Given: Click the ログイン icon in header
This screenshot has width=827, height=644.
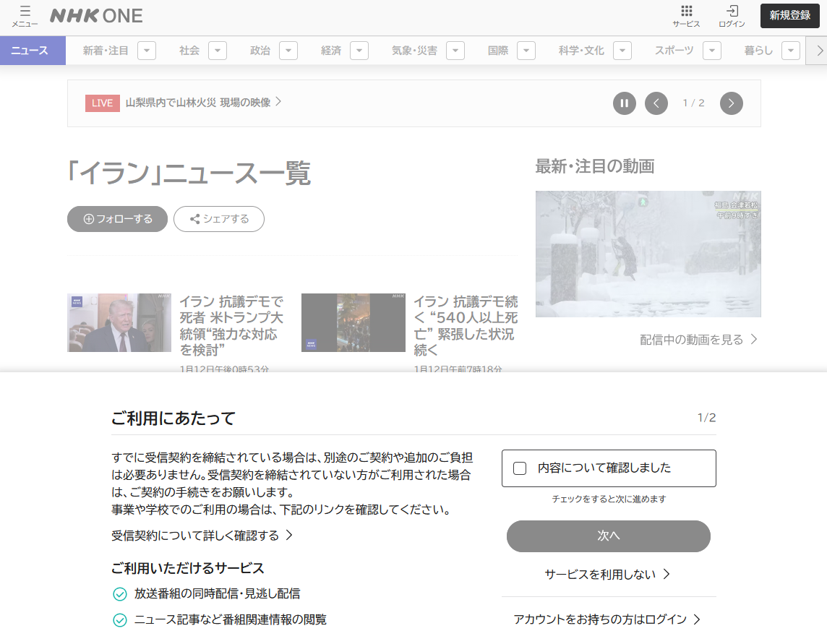Looking at the screenshot, I should (732, 16).
